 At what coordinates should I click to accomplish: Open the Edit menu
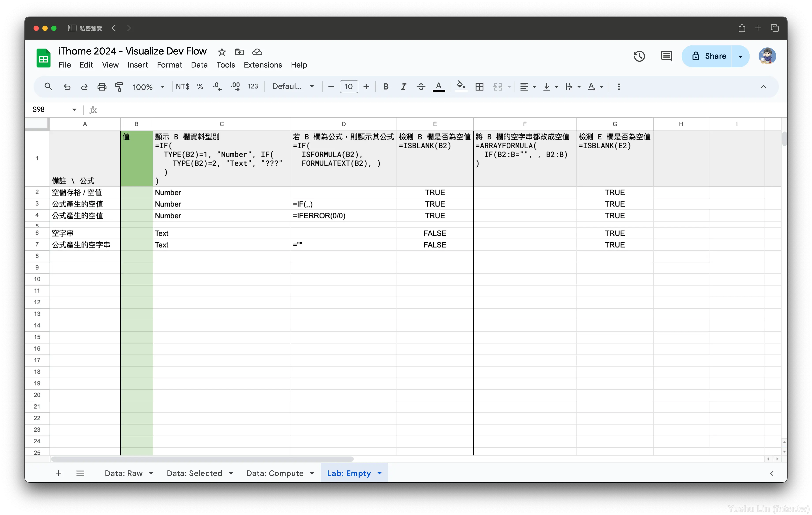[86, 65]
